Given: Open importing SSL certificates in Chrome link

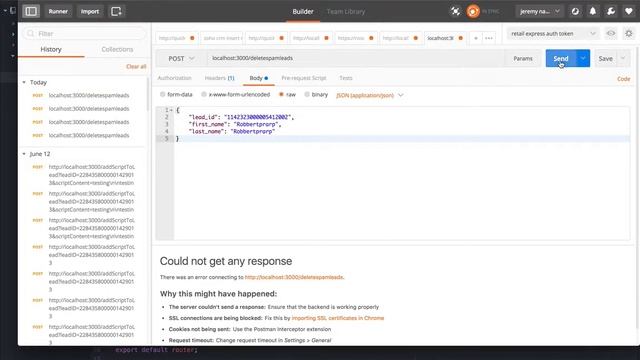Looking at the screenshot, I should (338, 318).
